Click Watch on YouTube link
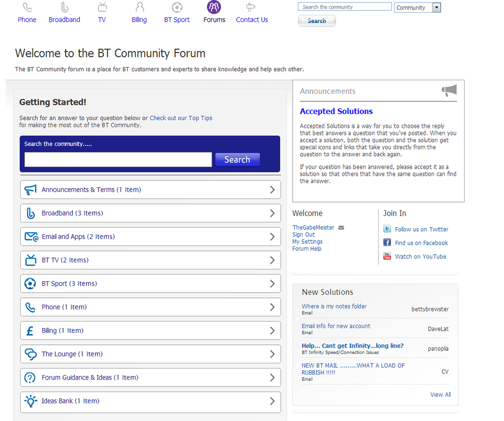 tap(420, 256)
